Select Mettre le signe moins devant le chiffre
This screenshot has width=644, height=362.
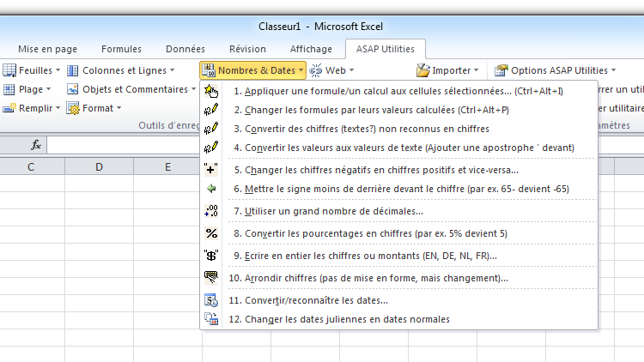pos(398,189)
